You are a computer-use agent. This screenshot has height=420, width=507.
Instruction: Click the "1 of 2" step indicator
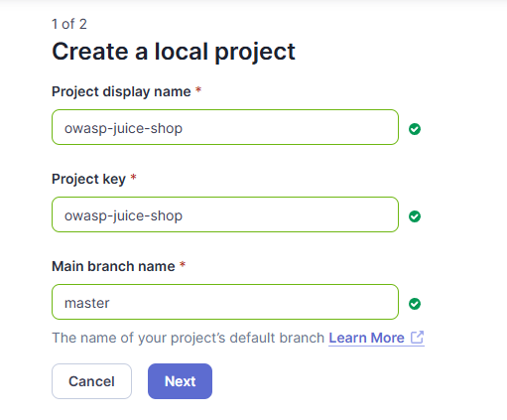[69, 24]
